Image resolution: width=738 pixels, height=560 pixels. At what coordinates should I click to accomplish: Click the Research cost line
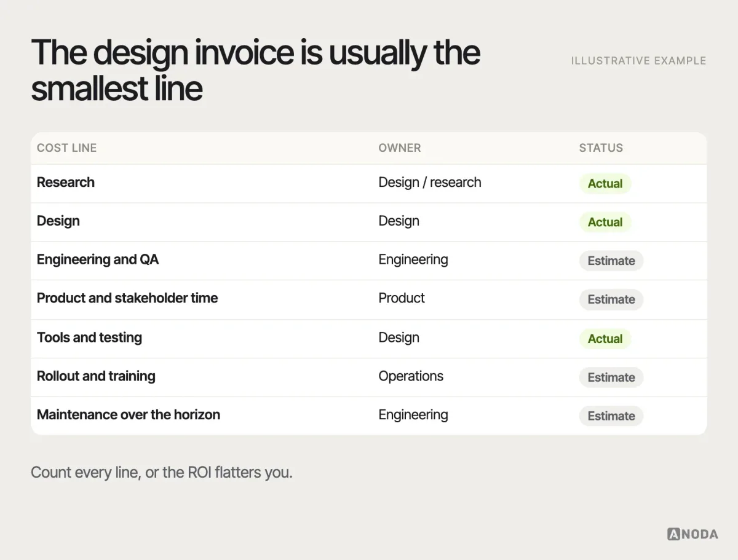[x=66, y=183]
